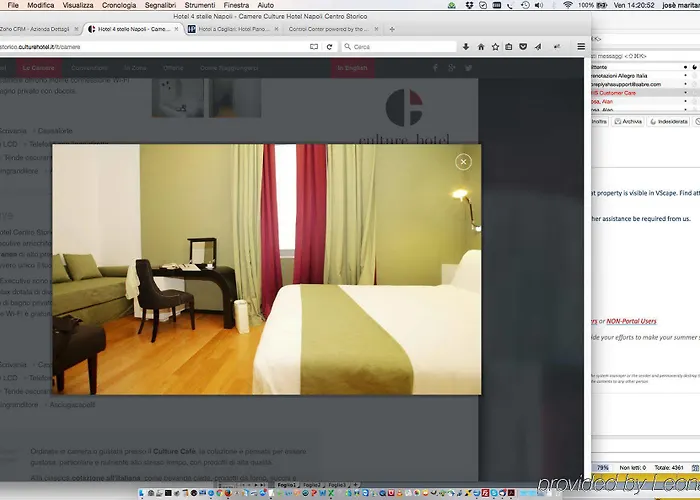Open Come Raggiungerci navigation link
This screenshot has width=700, height=500.
coord(229,68)
